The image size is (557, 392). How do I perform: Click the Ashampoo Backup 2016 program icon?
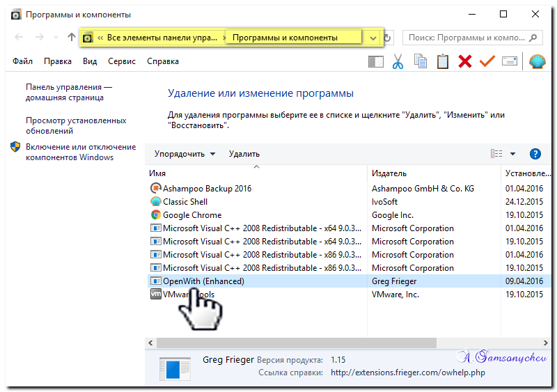pyautogui.click(x=155, y=188)
